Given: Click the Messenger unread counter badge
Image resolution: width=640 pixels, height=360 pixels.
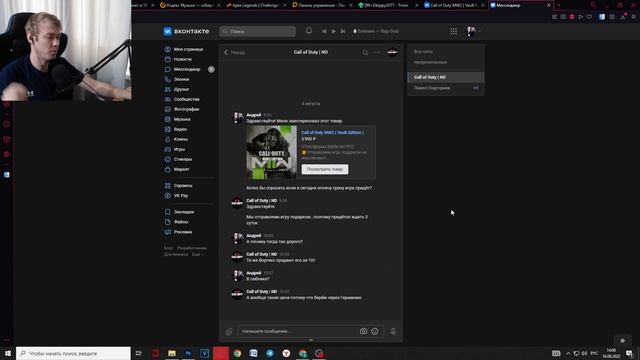Looking at the screenshot, I should (x=211, y=69).
